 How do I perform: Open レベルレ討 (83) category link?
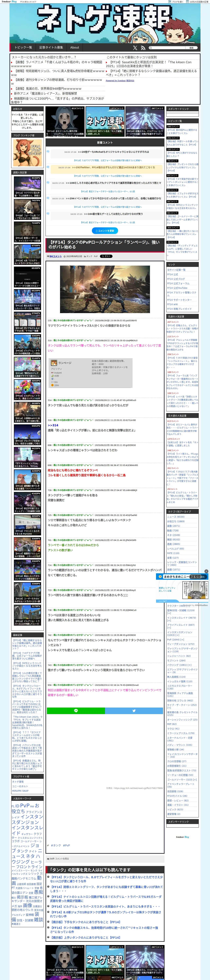click(175, 549)
